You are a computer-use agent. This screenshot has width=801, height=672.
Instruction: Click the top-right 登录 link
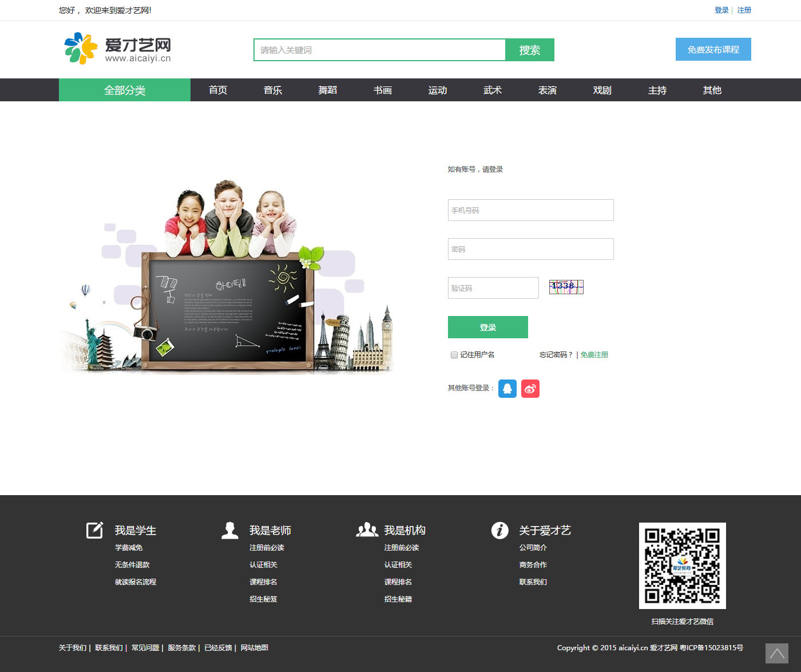[721, 10]
